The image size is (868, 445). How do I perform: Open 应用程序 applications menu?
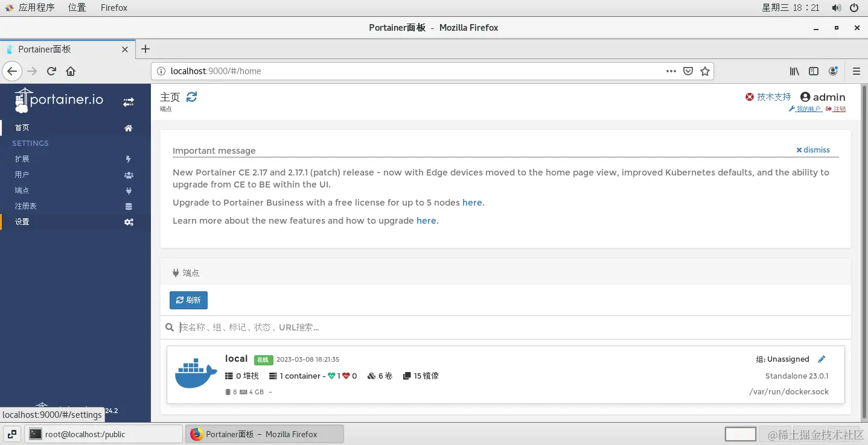click(x=30, y=8)
